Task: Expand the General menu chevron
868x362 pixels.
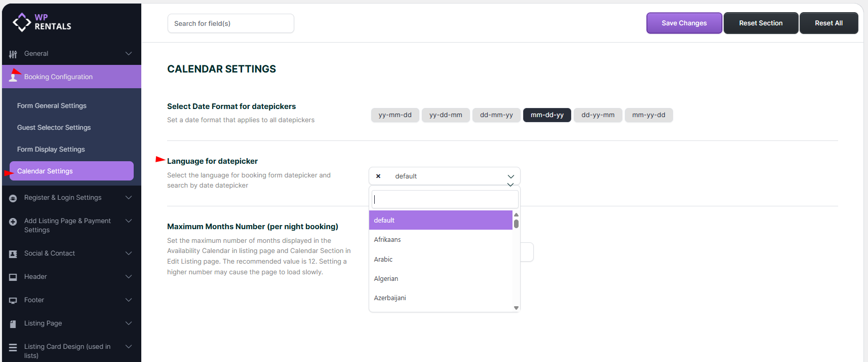Action: 129,54
